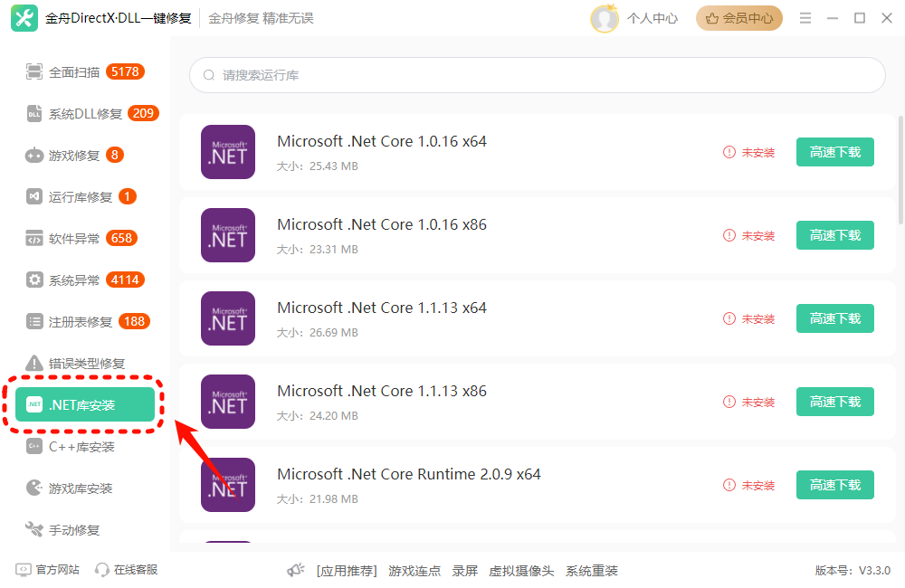Click the title Microsoft .Net Core 1.0.16 x64

pyautogui.click(x=382, y=141)
